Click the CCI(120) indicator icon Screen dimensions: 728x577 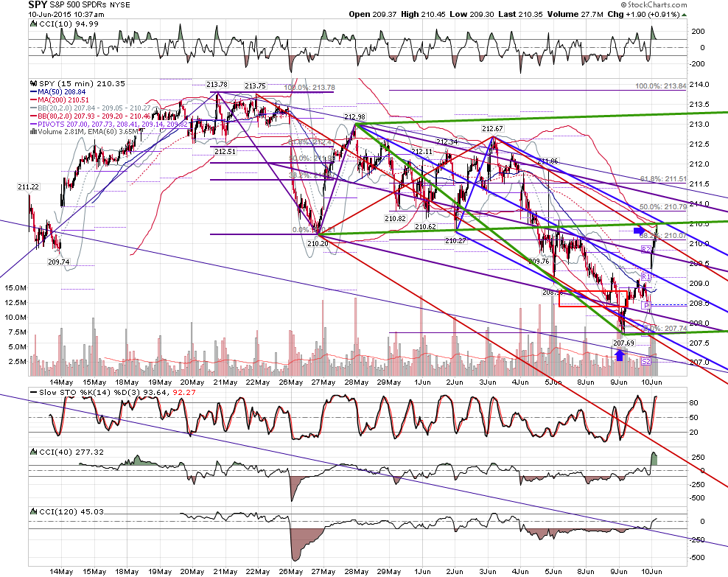[33, 511]
